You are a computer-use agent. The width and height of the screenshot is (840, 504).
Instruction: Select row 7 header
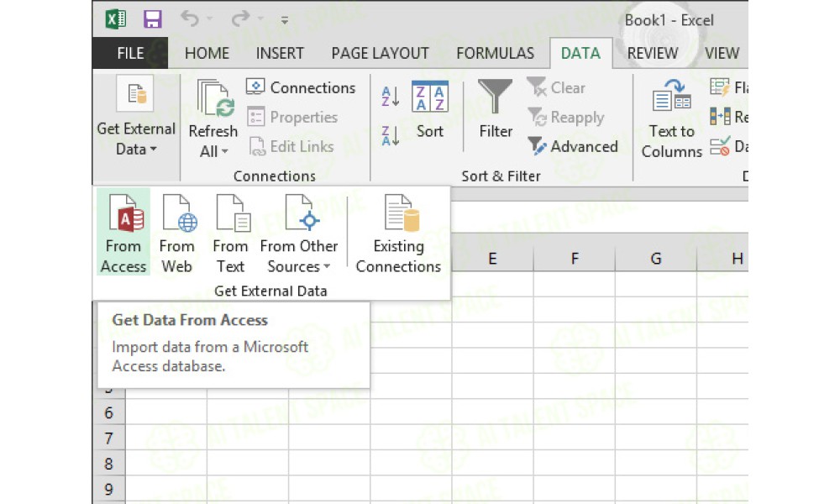109,438
